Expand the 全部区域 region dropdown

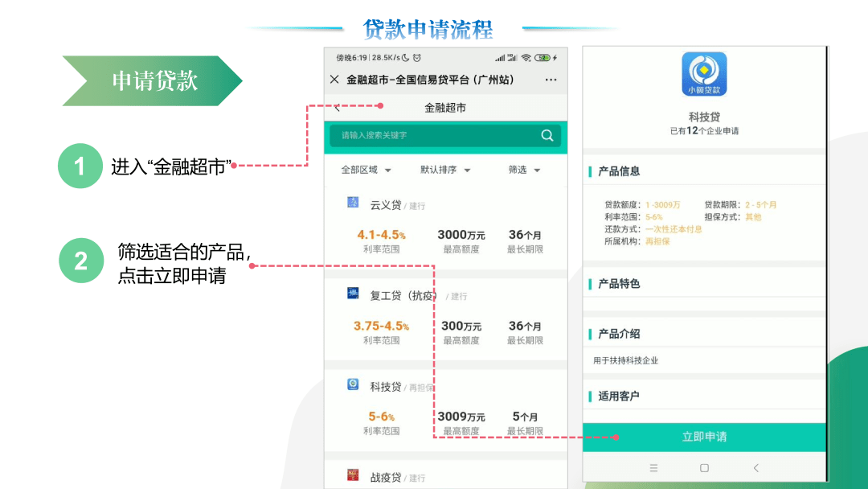(366, 170)
